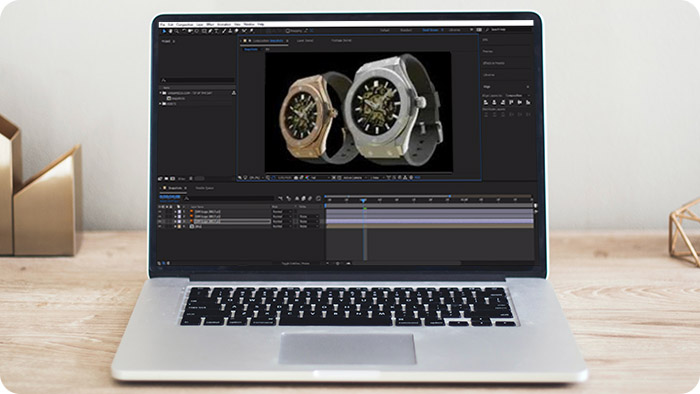Toggle eye visibility of timeline layer 3
Screen dimensions: 700x394
(160, 221)
